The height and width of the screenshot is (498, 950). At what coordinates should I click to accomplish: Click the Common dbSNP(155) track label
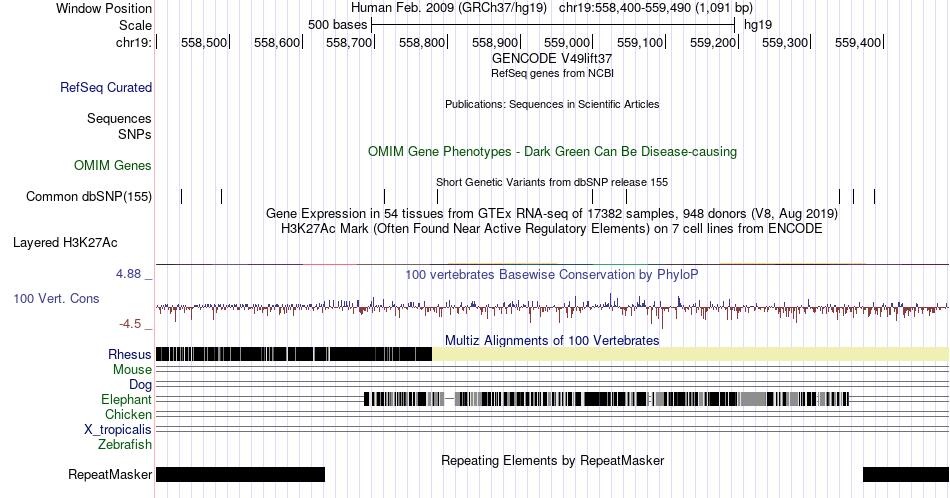(x=89, y=196)
